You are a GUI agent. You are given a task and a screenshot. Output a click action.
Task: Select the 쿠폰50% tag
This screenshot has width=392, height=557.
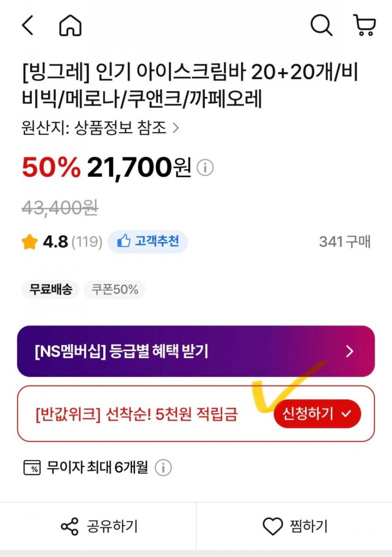115,290
